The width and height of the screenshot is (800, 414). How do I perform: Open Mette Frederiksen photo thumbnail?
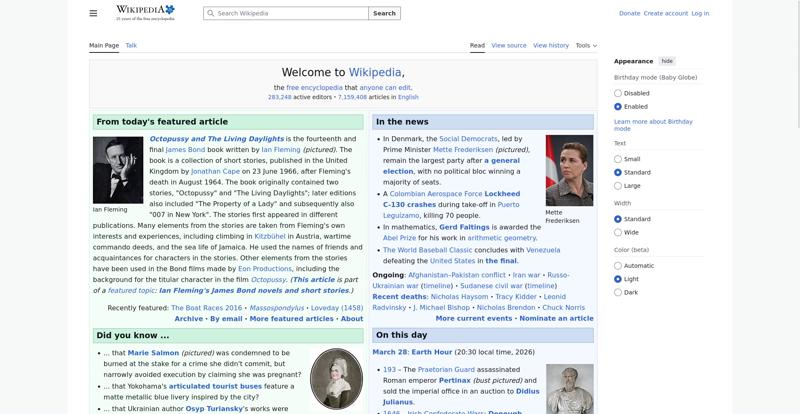(569, 170)
